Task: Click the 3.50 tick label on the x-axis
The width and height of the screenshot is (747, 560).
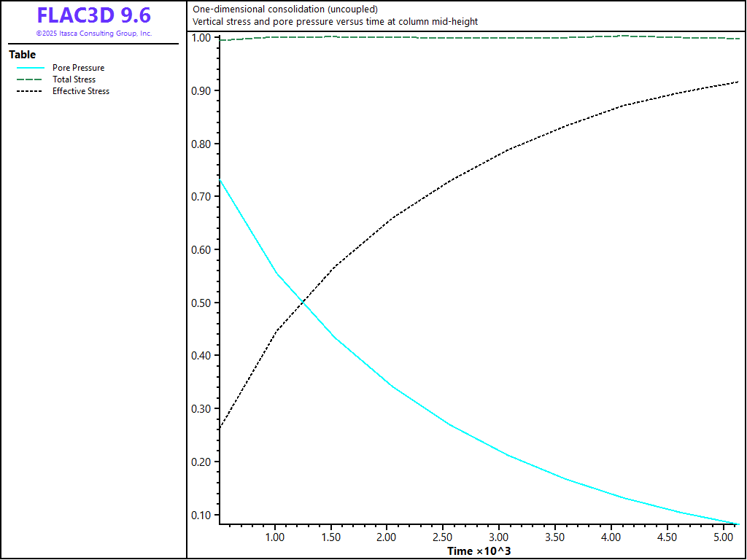Action: point(555,537)
